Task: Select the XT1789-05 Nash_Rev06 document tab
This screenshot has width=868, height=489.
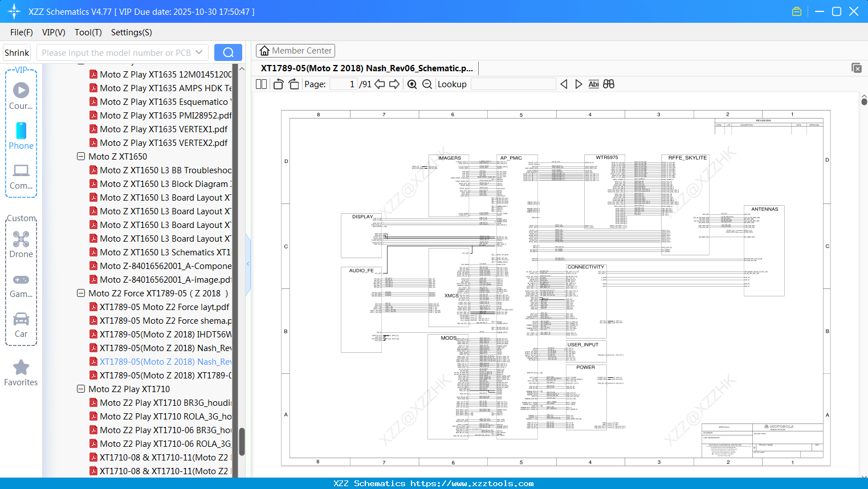Action: pos(367,68)
